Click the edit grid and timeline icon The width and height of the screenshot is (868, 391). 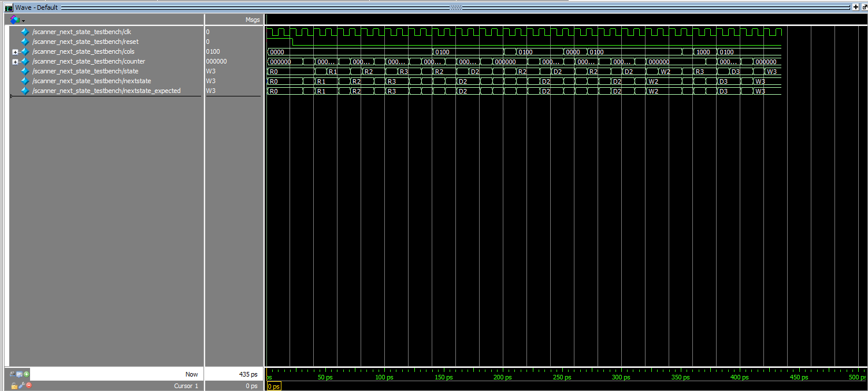coord(19,374)
